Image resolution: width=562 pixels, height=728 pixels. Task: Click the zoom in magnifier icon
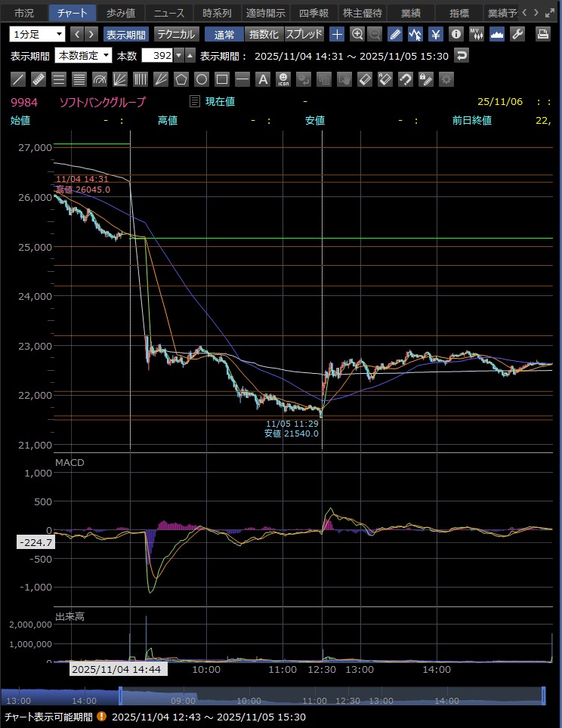357,34
